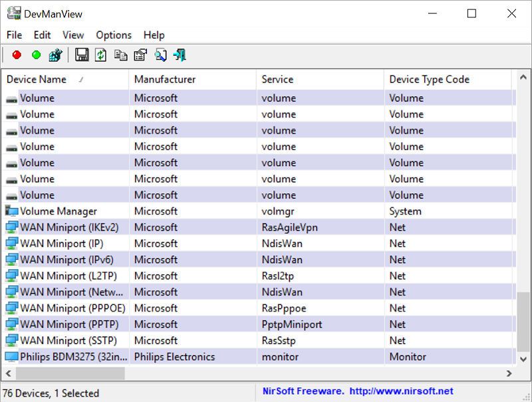Screen dimensions: 532x402
Task: Click the horizontal scrollbar left arrow
Action: pos(9,373)
